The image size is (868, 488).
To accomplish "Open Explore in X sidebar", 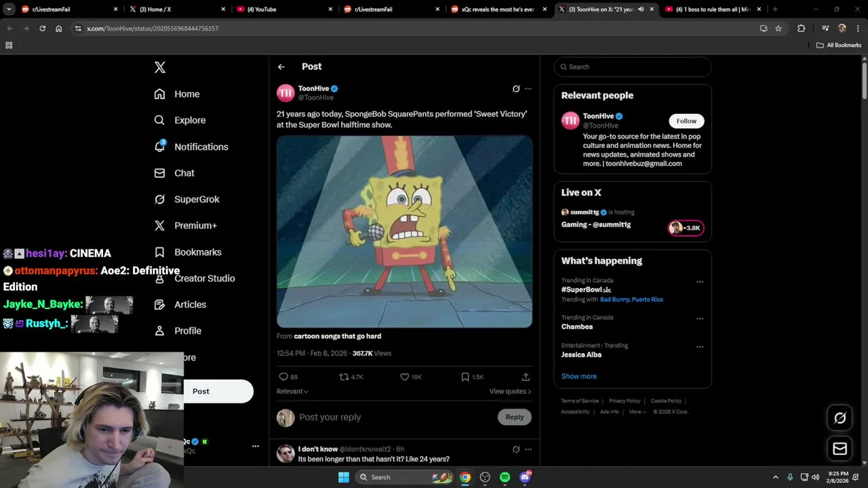I will [180, 120].
